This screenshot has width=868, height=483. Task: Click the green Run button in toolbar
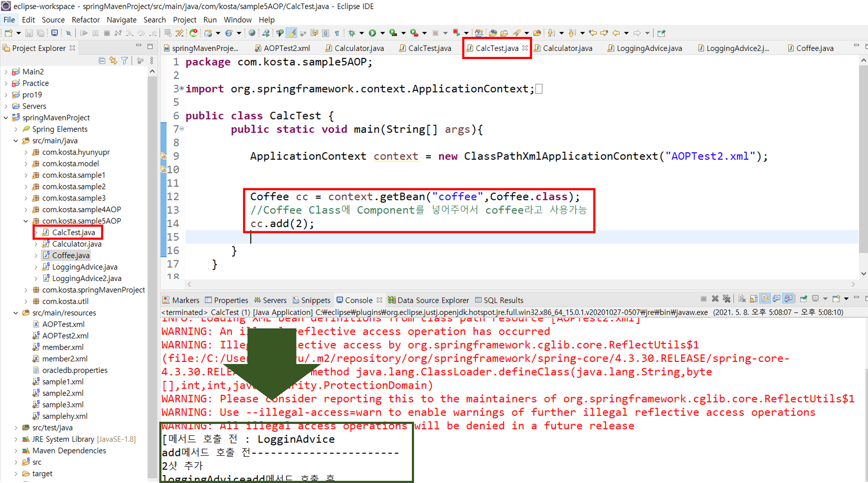point(372,33)
